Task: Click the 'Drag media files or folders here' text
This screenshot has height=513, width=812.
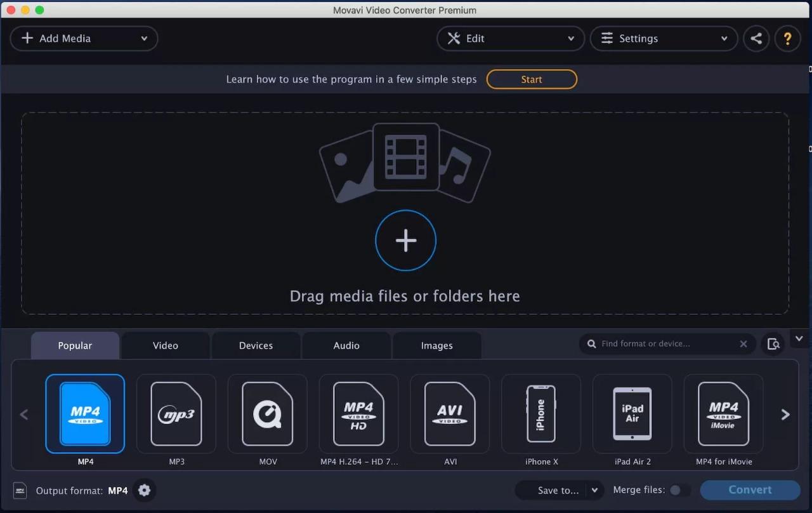Action: coord(405,296)
